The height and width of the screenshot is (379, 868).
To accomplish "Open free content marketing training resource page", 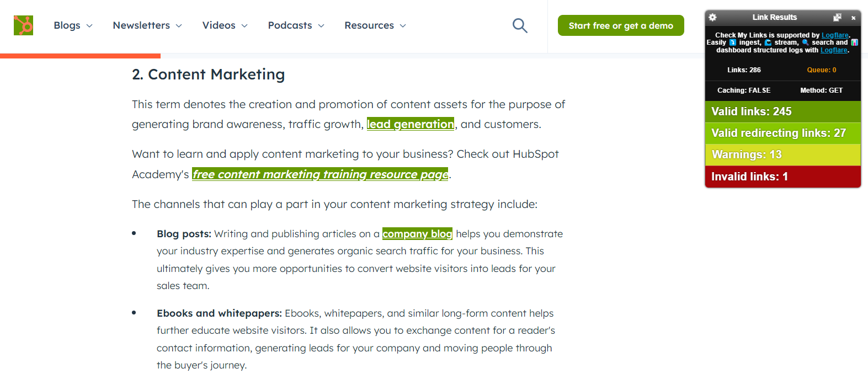I will coord(320,174).
